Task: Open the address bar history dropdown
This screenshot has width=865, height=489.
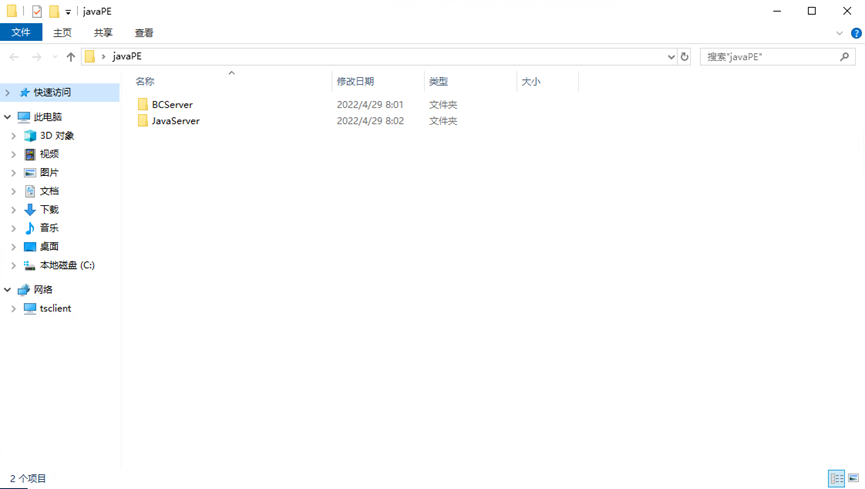Action: 671,57
